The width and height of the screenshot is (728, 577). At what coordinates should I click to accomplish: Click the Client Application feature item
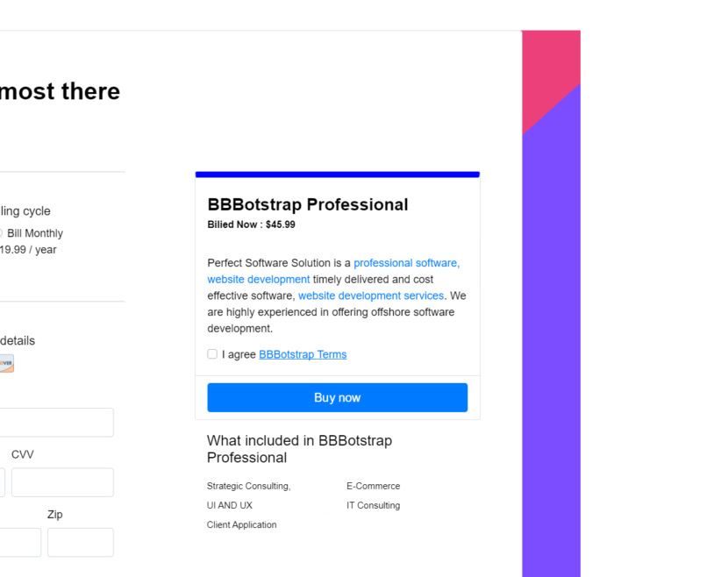pyautogui.click(x=241, y=524)
